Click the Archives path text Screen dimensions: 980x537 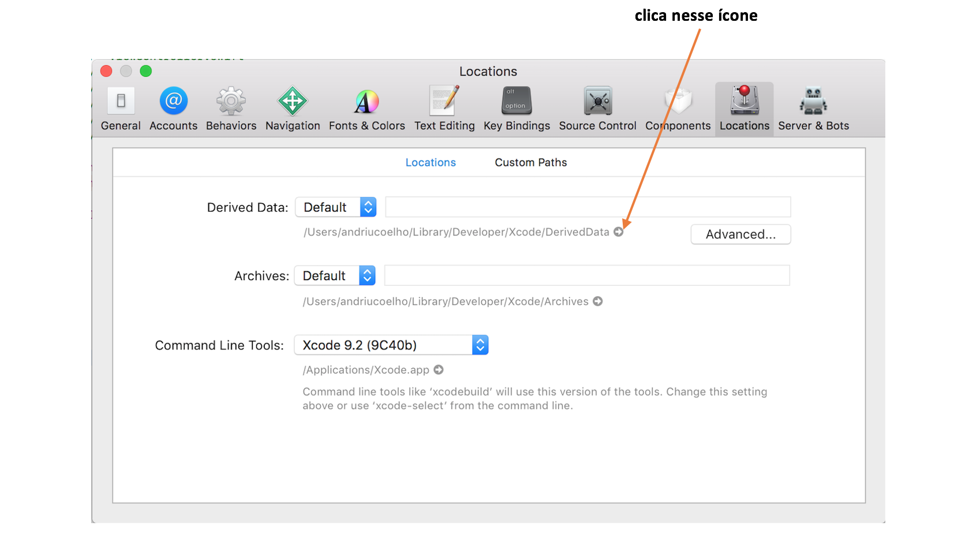tap(446, 301)
